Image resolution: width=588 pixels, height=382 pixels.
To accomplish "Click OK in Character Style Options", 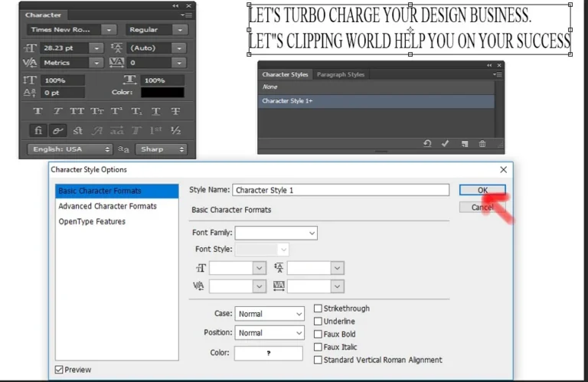I will pos(482,190).
